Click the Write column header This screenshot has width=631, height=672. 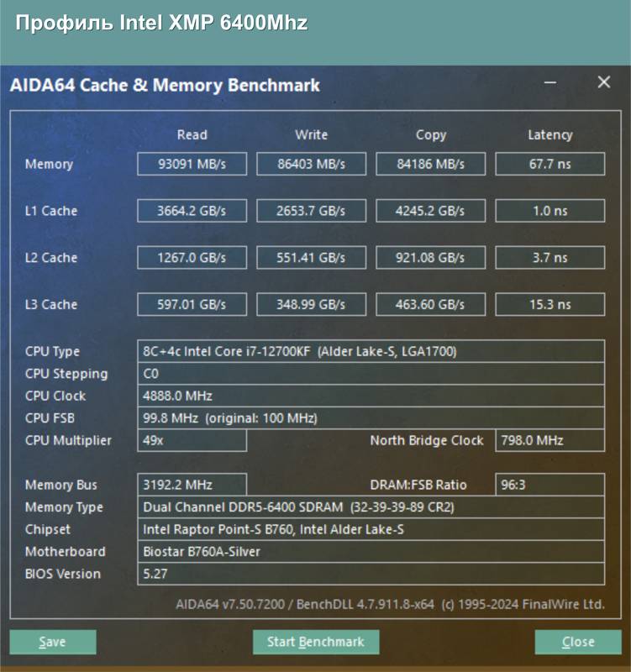pyautogui.click(x=311, y=134)
